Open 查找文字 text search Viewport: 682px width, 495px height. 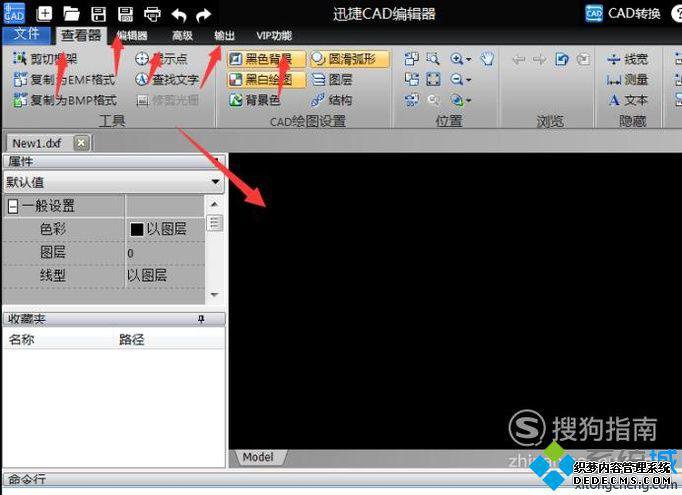[x=167, y=79]
